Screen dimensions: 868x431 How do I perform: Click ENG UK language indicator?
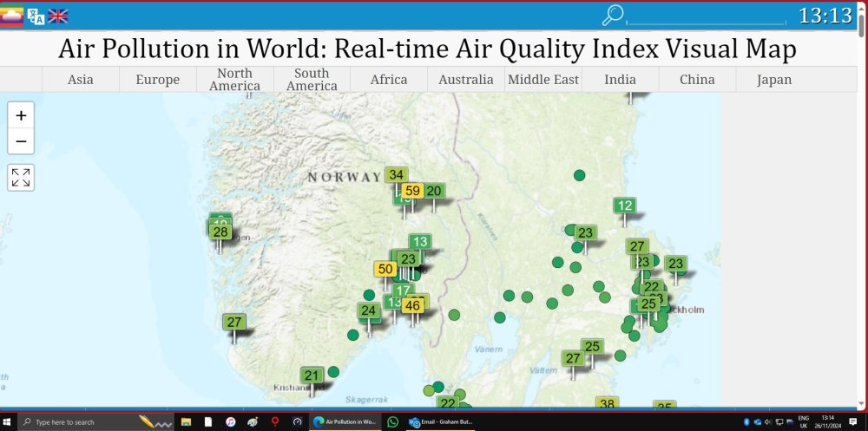[803, 421]
